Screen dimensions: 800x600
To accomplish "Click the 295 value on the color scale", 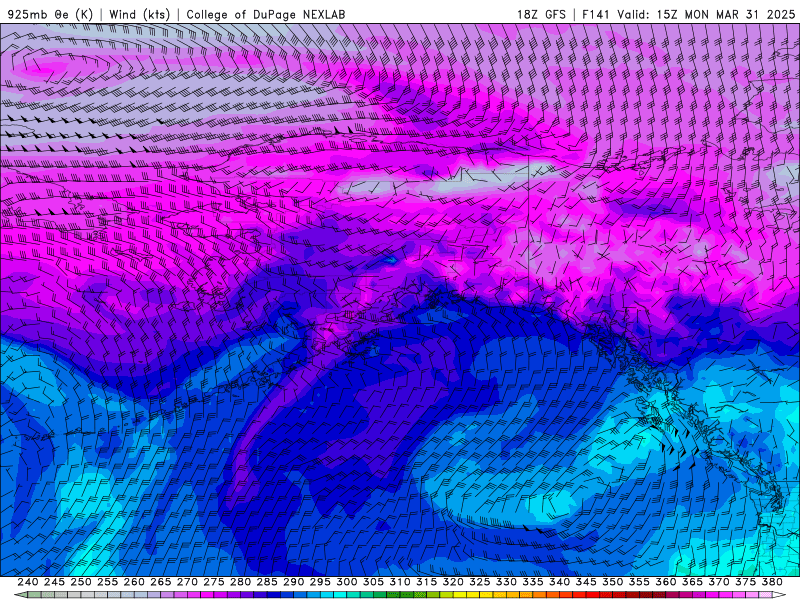I will pyautogui.click(x=320, y=582).
